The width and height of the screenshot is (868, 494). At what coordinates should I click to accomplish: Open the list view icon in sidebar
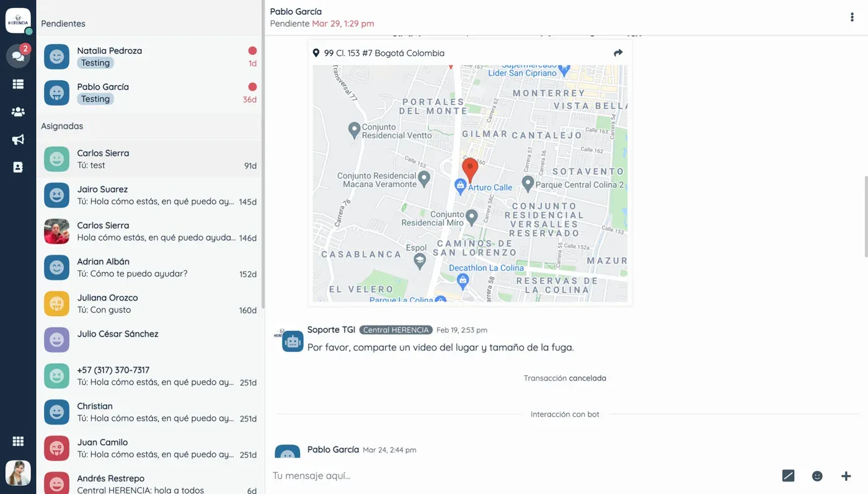(x=18, y=84)
